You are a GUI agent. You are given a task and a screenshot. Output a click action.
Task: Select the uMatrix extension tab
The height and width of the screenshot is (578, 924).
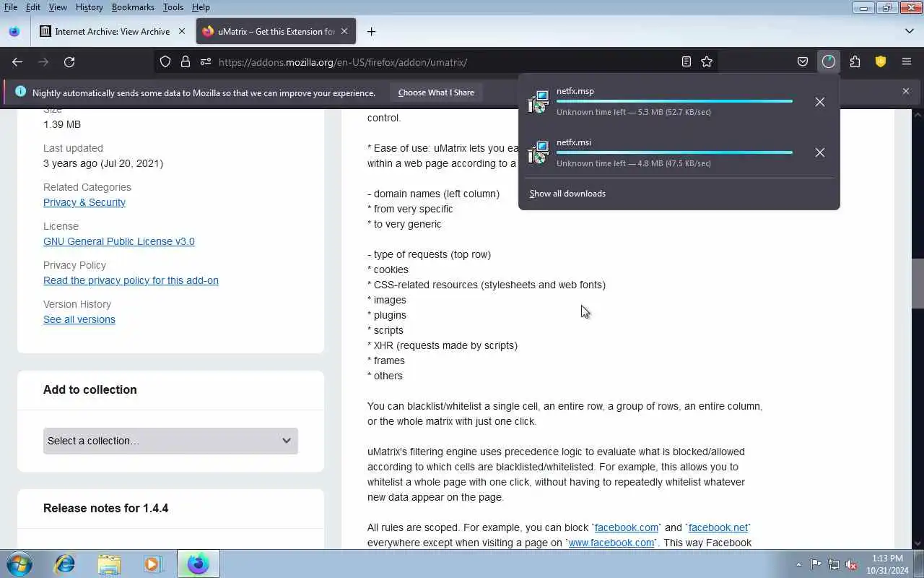click(x=276, y=32)
